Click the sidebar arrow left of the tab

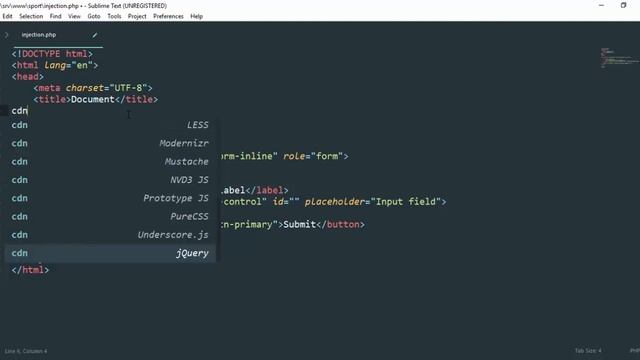pyautogui.click(x=7, y=35)
